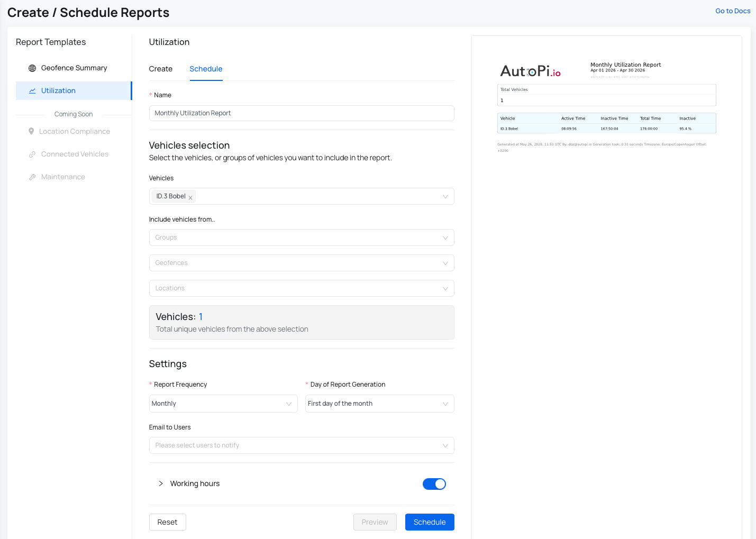
Task: Click the 'Coming Soon' label
Action: tap(74, 114)
